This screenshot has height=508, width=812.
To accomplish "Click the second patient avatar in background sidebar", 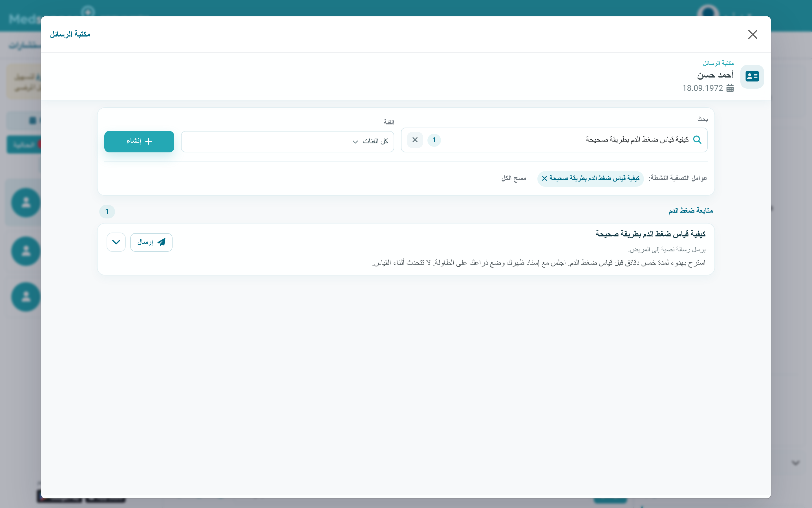I will 26,251.
